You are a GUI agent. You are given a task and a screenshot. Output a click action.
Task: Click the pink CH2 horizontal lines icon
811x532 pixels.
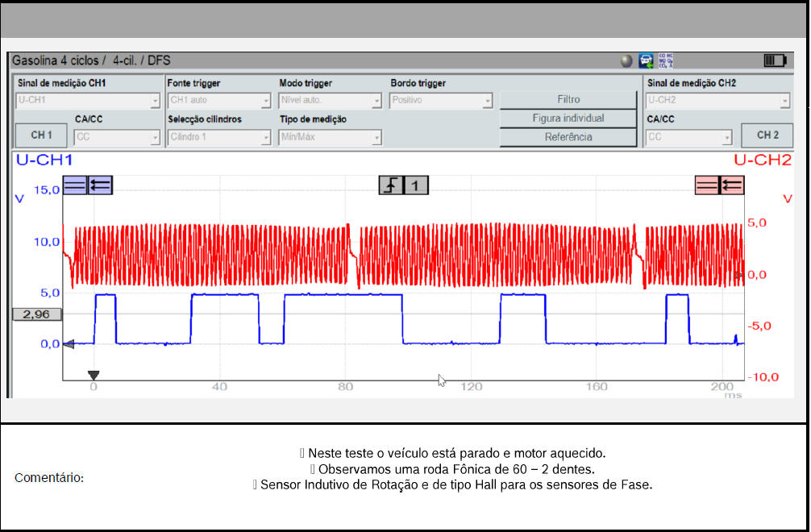[x=707, y=185]
